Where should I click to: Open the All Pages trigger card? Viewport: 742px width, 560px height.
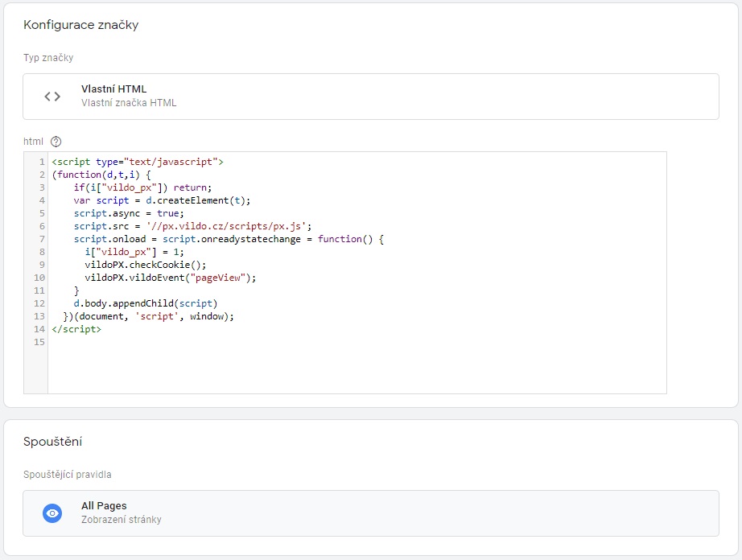point(371,513)
